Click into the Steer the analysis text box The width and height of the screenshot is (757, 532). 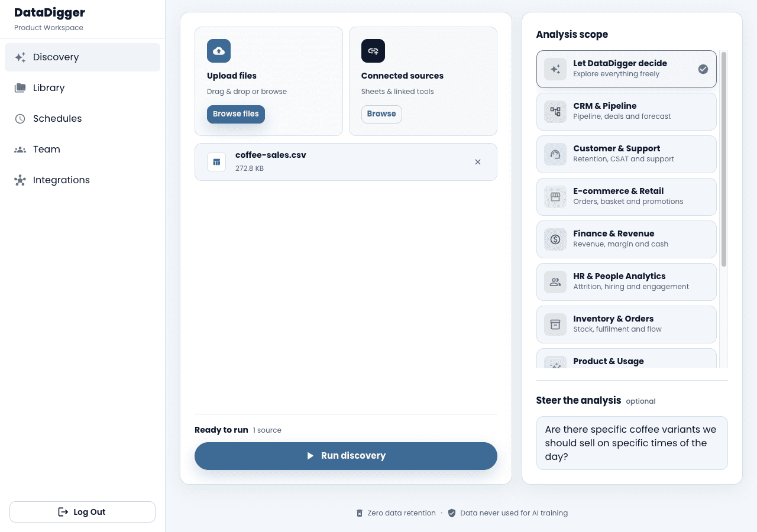(x=632, y=443)
